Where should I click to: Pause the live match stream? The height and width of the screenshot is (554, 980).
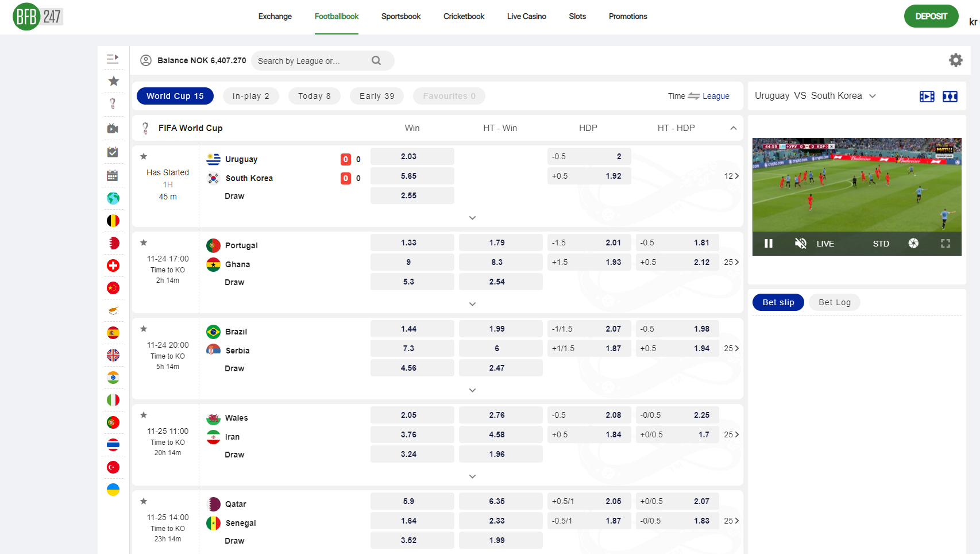(769, 244)
